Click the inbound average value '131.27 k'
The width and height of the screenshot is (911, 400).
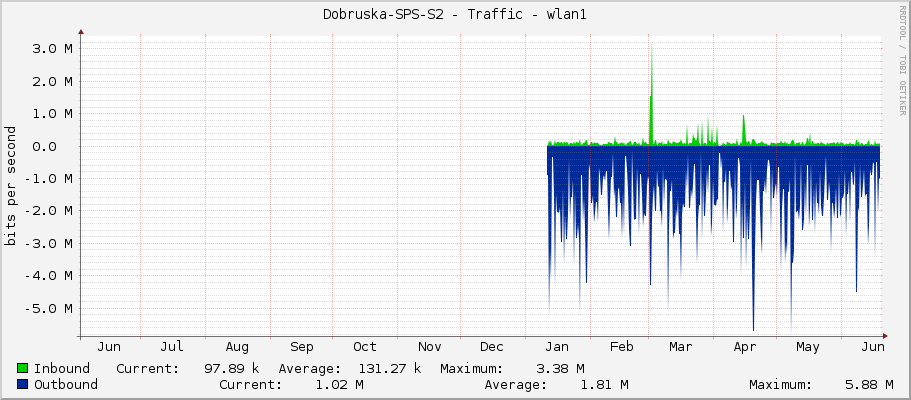(390, 369)
